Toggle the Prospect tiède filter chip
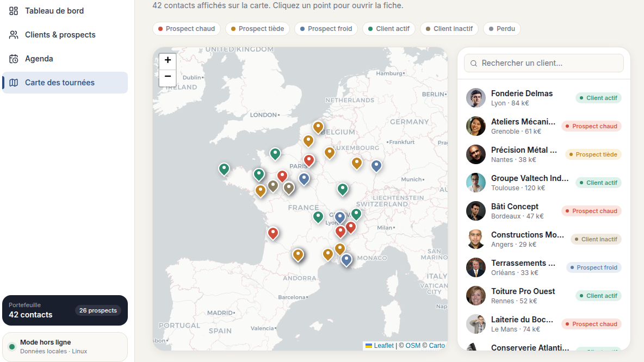Screen dimensions: 644x362 click(257, 29)
